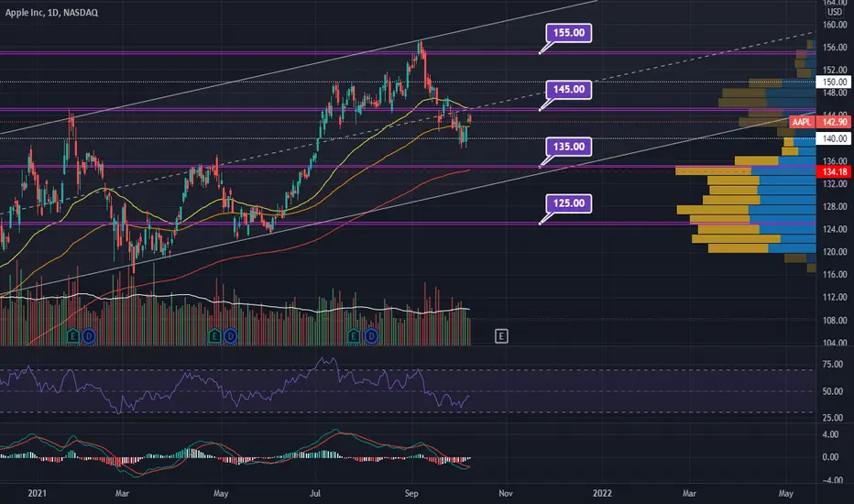Click the Nov label on the time axis

pos(506,493)
